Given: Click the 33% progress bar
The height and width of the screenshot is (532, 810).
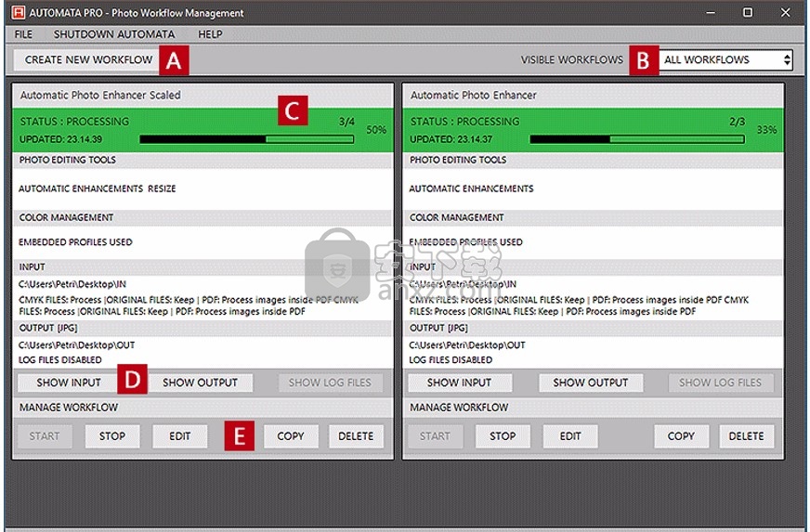Looking at the screenshot, I should (x=637, y=139).
